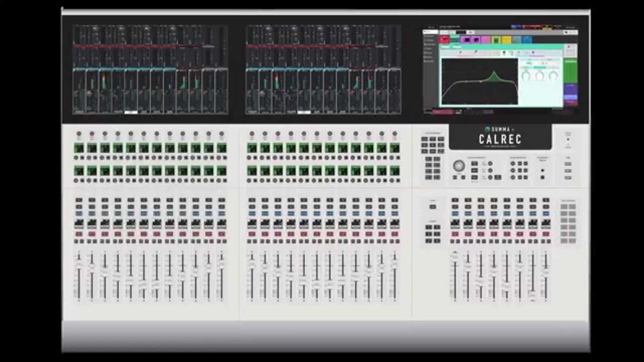The image size is (644, 362).
Task: Toggle red cut button on first left-bank strip
Action: tap(79, 234)
